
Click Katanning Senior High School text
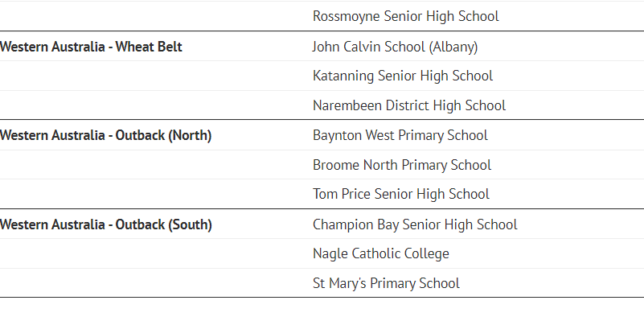click(x=403, y=76)
